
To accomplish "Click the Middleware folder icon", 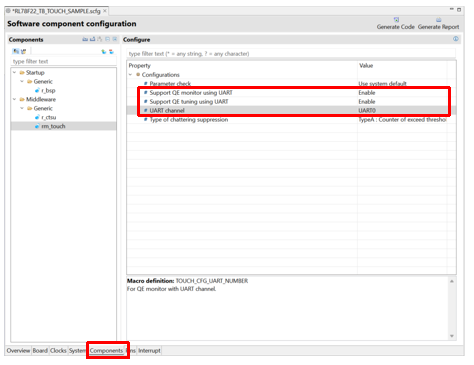I will [22, 99].
